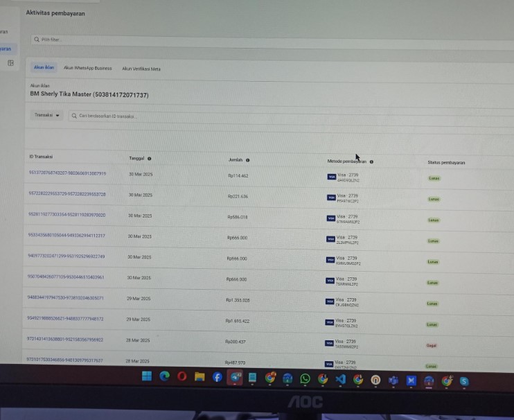
Task: Switch to the Akun Verifikasi Meta tab
Action: pos(141,69)
